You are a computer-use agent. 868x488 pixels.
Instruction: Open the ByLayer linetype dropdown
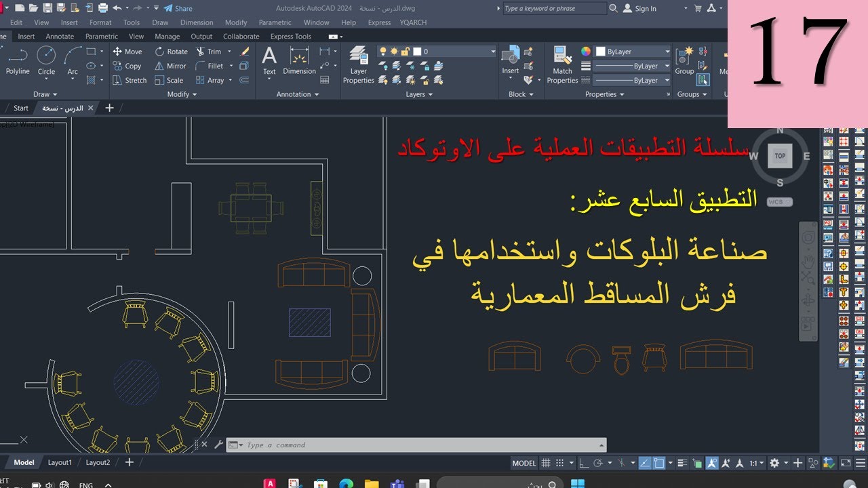[633, 80]
